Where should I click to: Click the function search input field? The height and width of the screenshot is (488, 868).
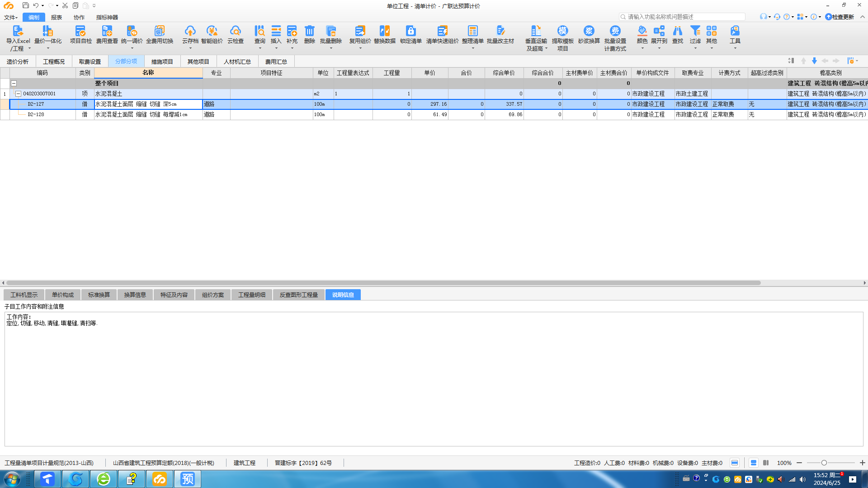(682, 17)
